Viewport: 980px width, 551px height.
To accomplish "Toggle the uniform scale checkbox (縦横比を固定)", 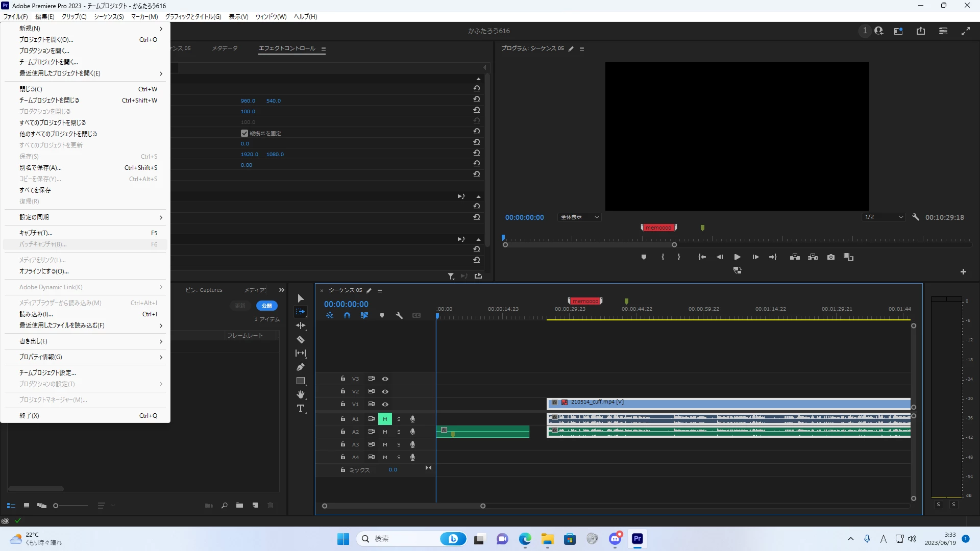I will point(244,133).
